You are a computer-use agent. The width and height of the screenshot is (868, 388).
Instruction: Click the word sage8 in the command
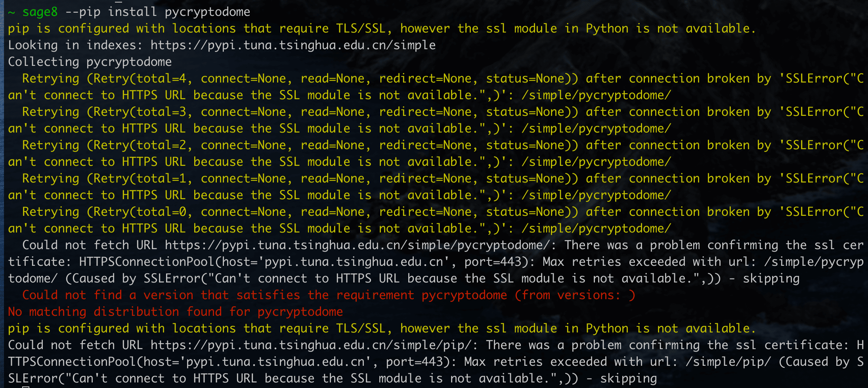(x=40, y=12)
